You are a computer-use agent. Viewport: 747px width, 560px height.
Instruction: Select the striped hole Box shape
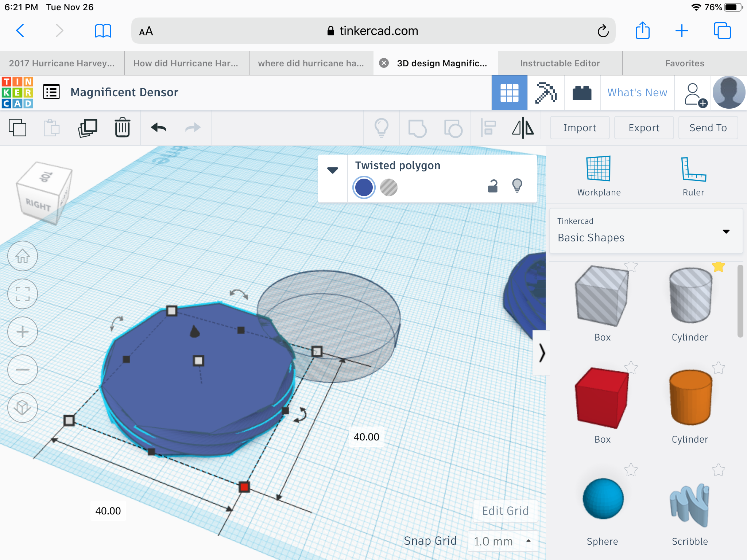click(602, 296)
